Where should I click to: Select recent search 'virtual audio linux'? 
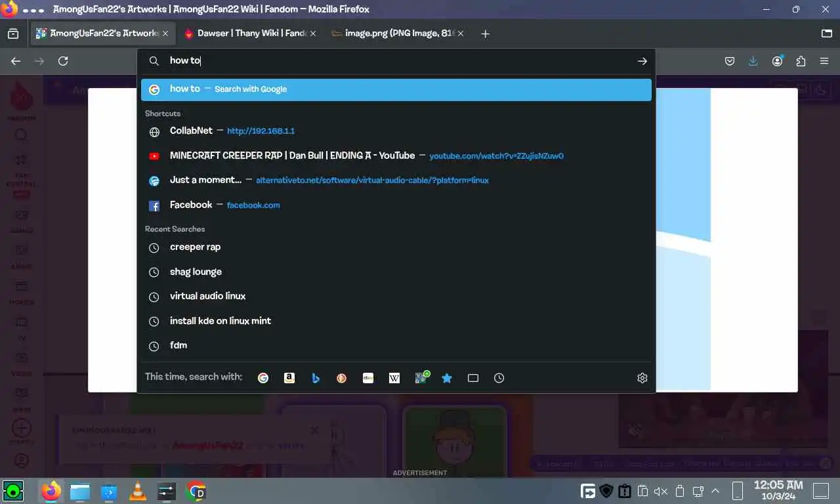[396, 297]
